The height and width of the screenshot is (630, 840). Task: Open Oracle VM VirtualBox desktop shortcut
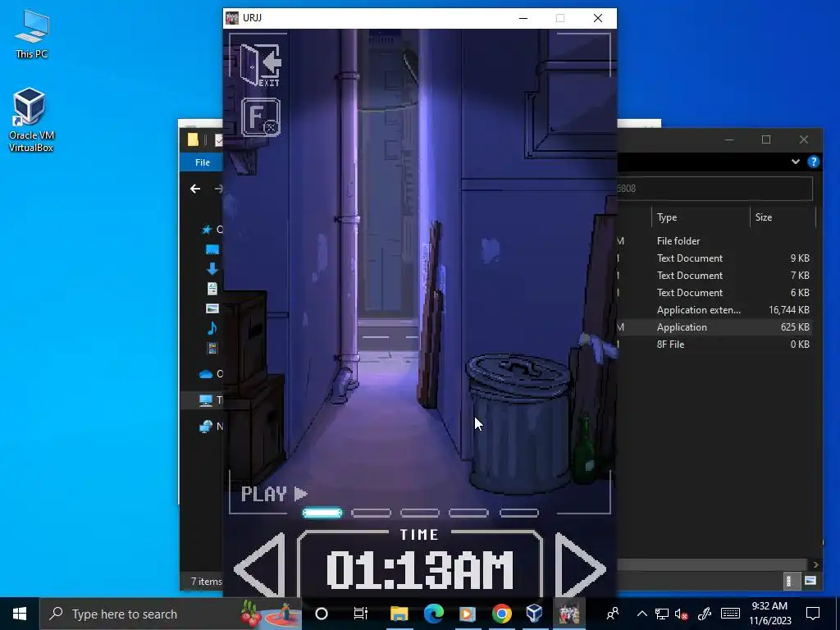click(31, 120)
